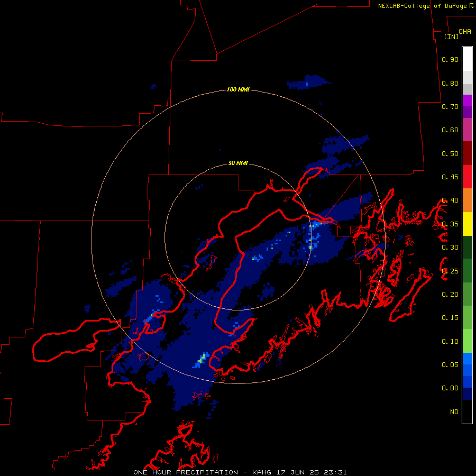Click the 0.45 legend value
The image size is (476, 476).
click(x=450, y=177)
